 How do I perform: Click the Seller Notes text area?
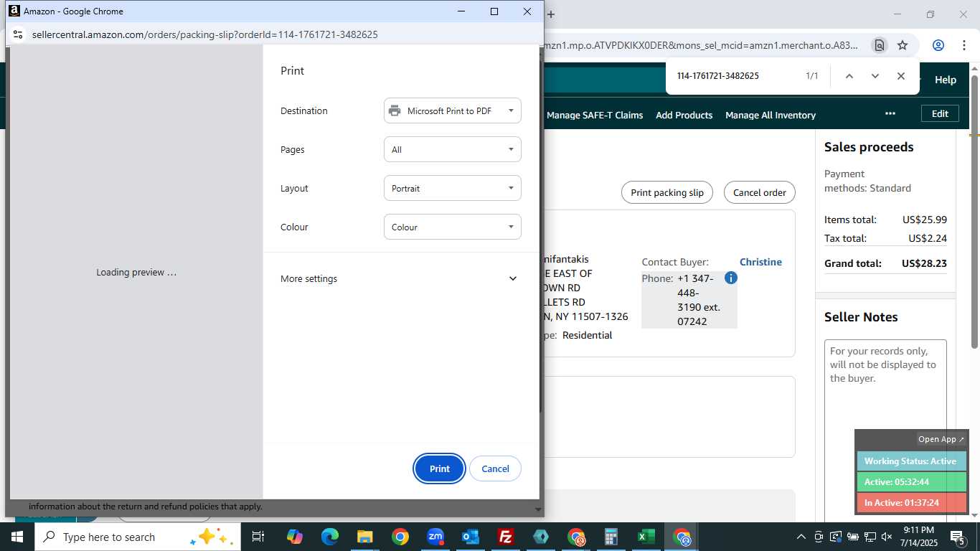pyautogui.click(x=885, y=430)
